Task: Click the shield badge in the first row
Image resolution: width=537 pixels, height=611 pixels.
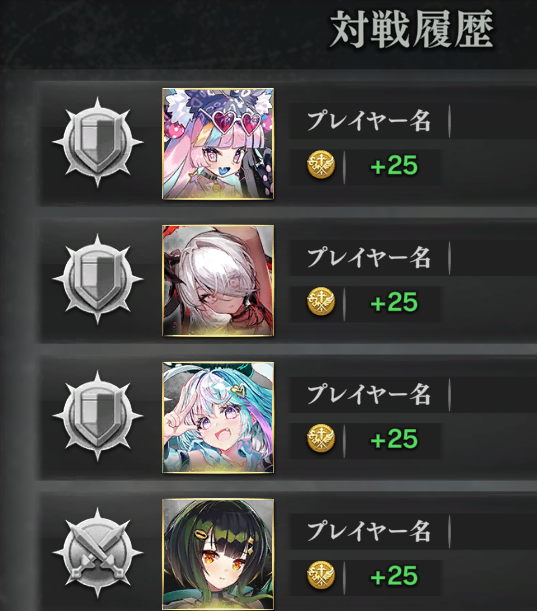Action: [x=98, y=142]
